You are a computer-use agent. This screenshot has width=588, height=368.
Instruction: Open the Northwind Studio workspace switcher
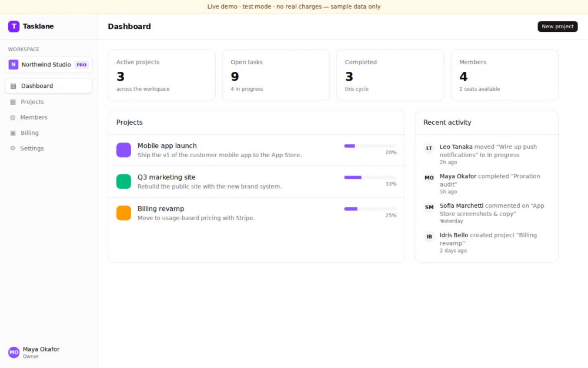click(x=49, y=65)
